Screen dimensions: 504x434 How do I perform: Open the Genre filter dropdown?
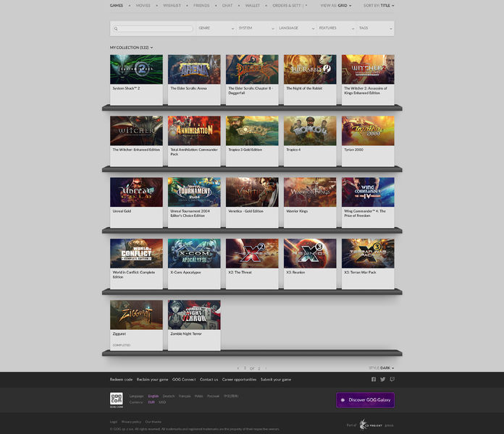click(216, 28)
